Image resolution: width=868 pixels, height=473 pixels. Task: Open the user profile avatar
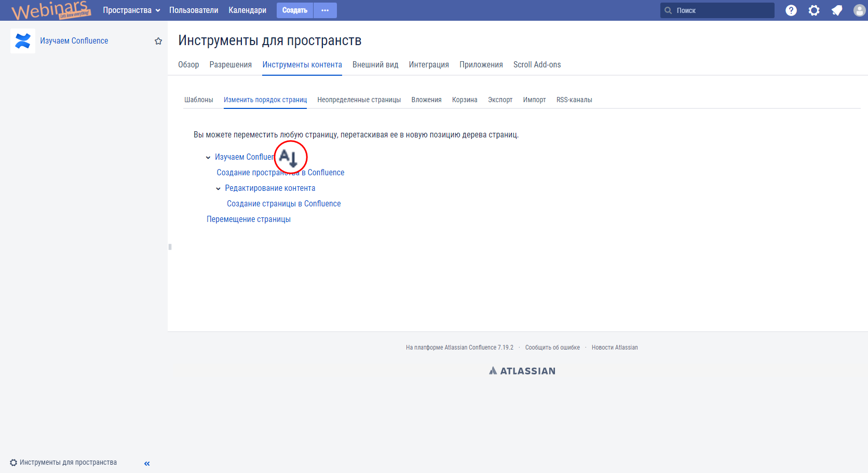click(x=859, y=10)
